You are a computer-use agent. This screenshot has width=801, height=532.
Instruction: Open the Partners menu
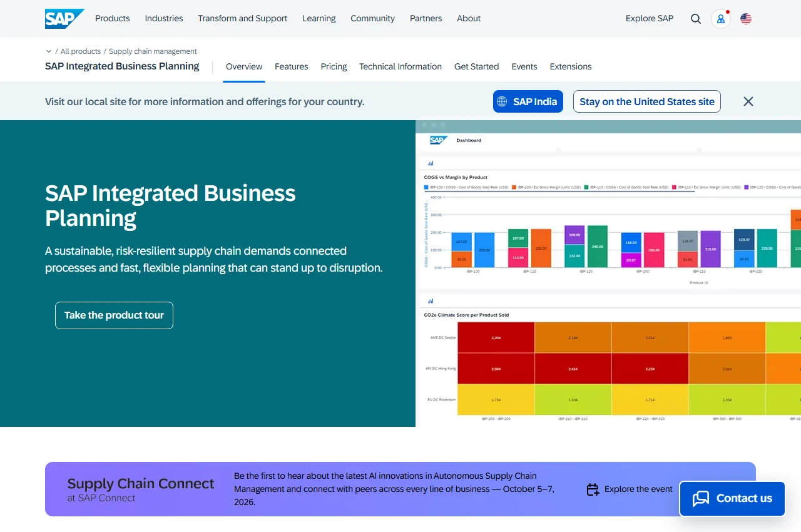[426, 19]
